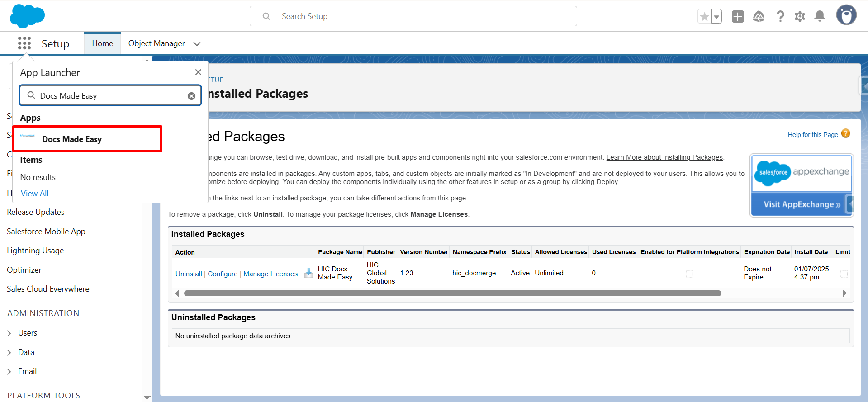Open the user profile avatar
Screen dimensions: 868x402
click(x=846, y=15)
